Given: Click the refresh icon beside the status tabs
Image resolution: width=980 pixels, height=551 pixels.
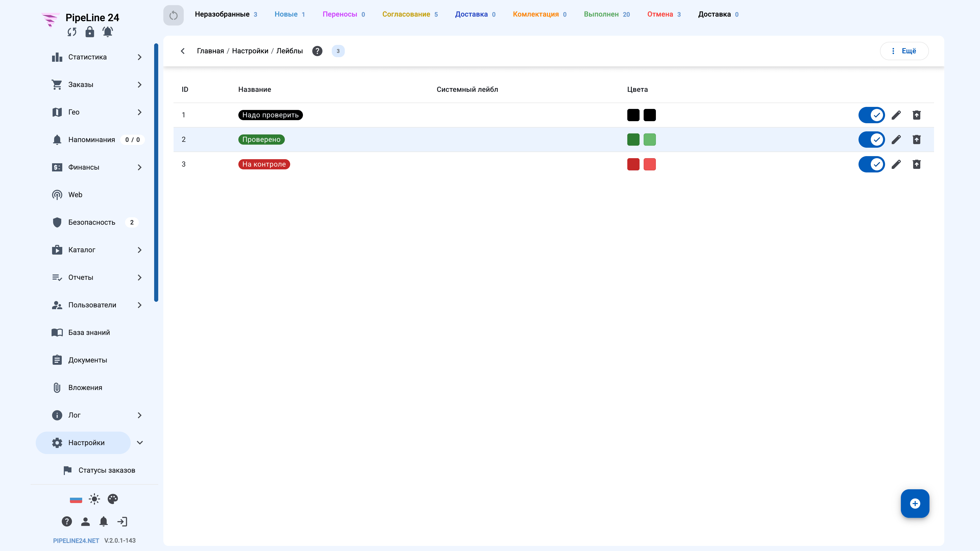Looking at the screenshot, I should [x=174, y=15].
